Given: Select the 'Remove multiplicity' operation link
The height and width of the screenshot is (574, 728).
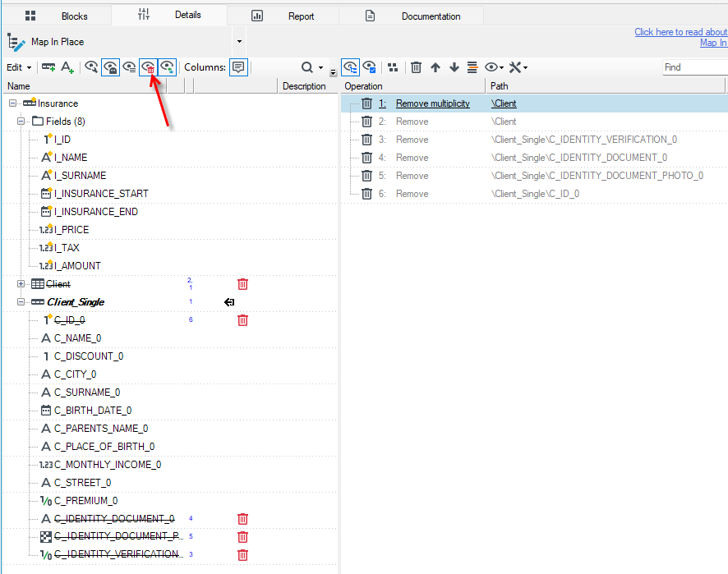Looking at the screenshot, I should tap(433, 103).
